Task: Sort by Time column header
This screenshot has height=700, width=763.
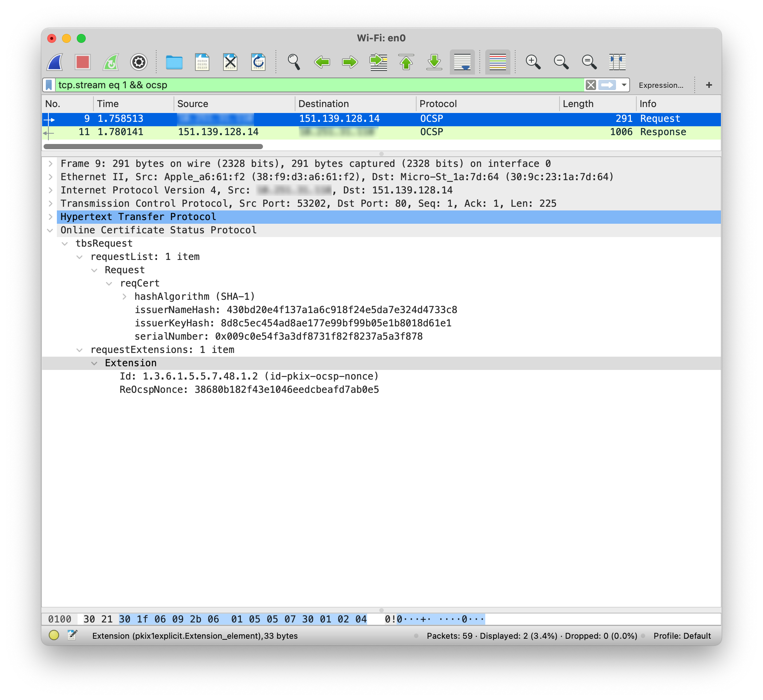Action: point(133,104)
